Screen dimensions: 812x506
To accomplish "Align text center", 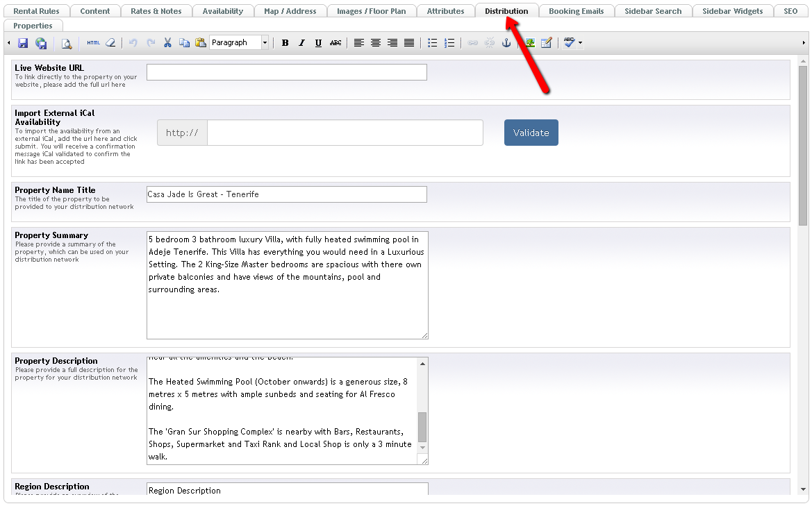I will (x=376, y=43).
